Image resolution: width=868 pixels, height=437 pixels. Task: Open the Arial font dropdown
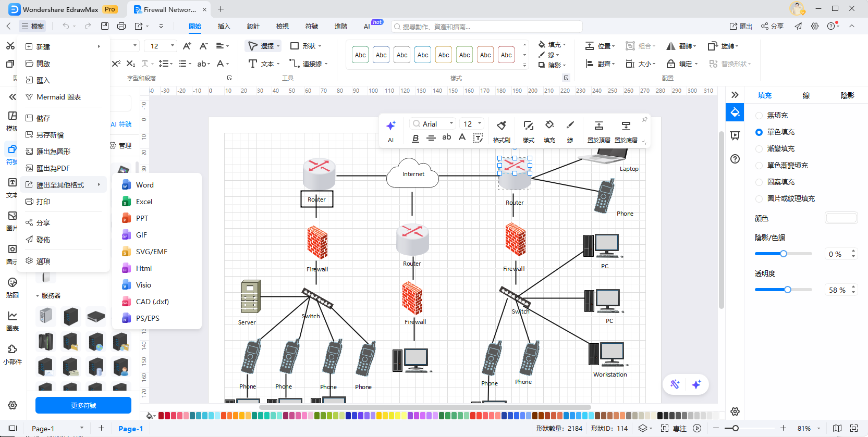coord(433,124)
